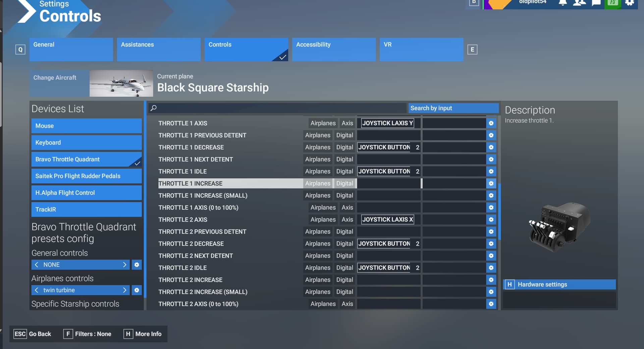Image resolution: width=644 pixels, height=349 pixels.
Task: Open Hardware settings
Action: pos(559,284)
